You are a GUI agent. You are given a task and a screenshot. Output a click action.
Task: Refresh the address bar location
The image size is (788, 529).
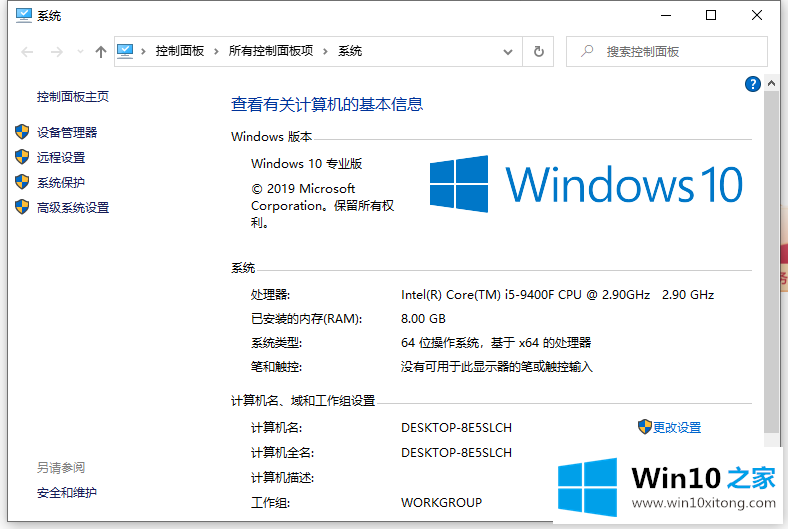(539, 51)
